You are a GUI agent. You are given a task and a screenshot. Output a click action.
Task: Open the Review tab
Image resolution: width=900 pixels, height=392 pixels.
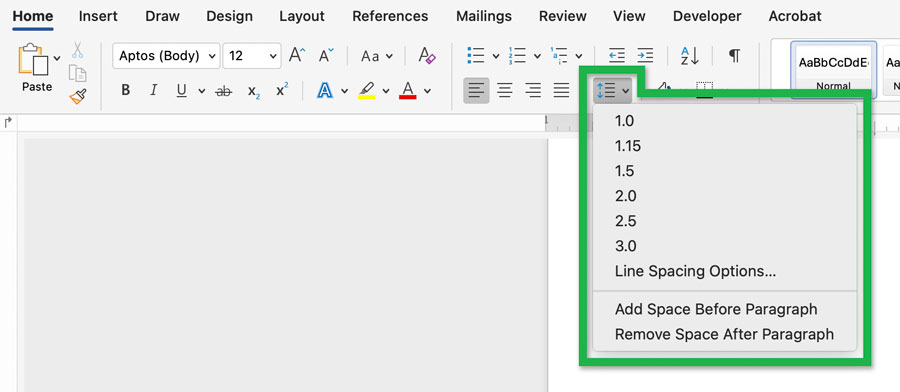[562, 16]
